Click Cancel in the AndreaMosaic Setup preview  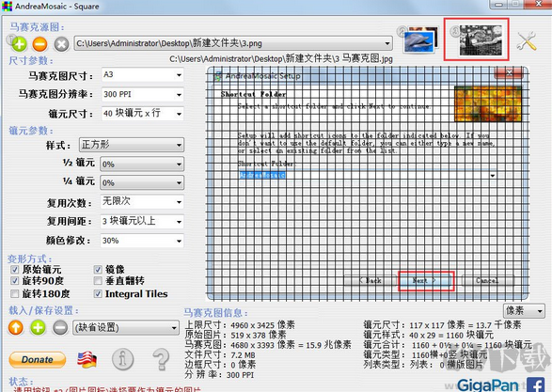tap(487, 281)
